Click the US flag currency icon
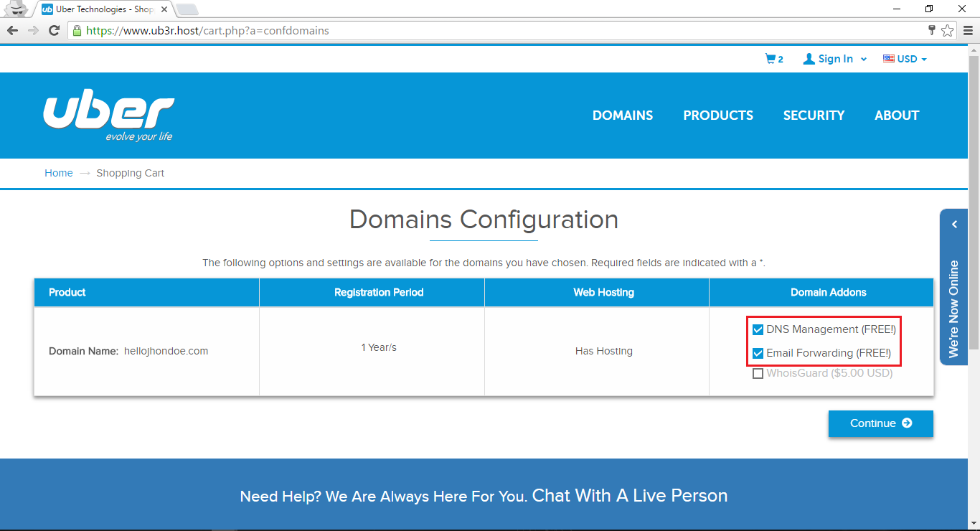The image size is (980, 531). point(888,59)
